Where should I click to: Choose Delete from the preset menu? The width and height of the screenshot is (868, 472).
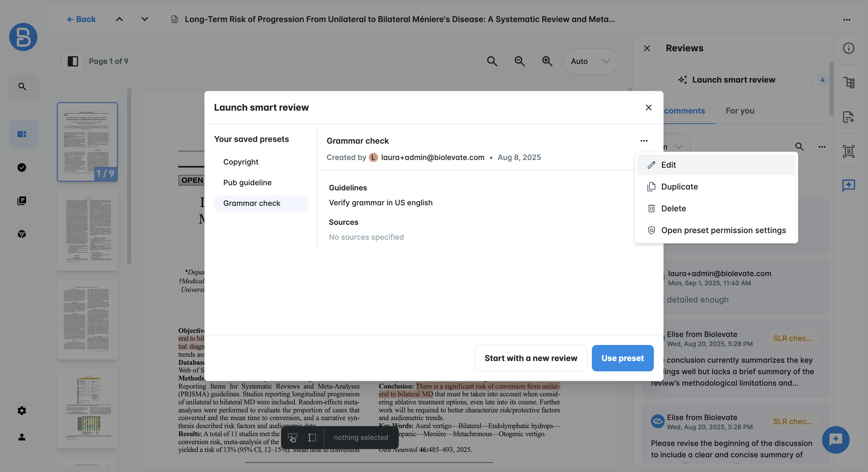[x=716, y=208]
